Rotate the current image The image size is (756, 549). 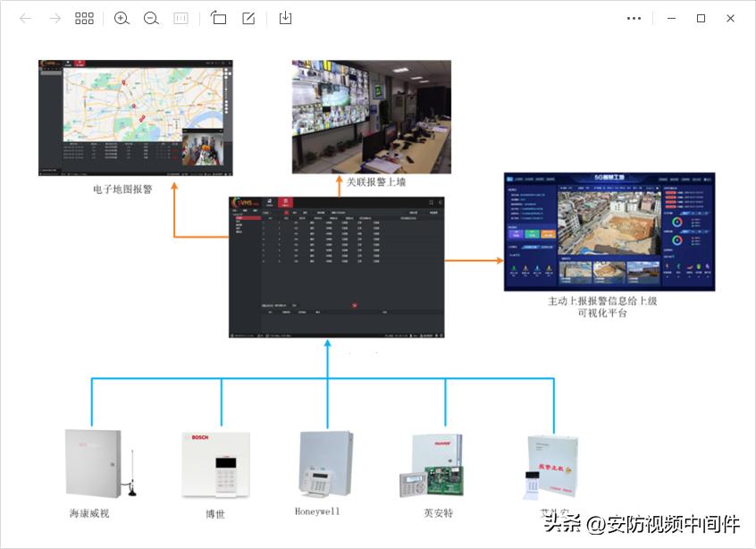(219, 18)
